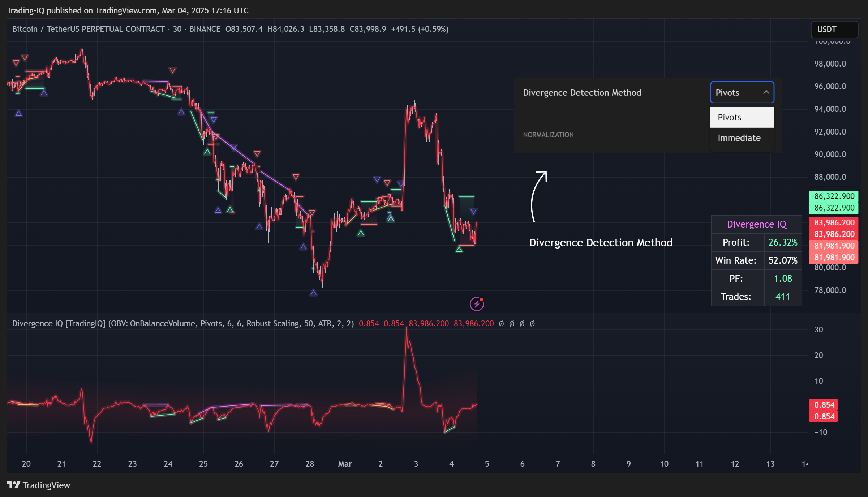Click the PF value 1.08
The image size is (868, 497).
click(783, 279)
